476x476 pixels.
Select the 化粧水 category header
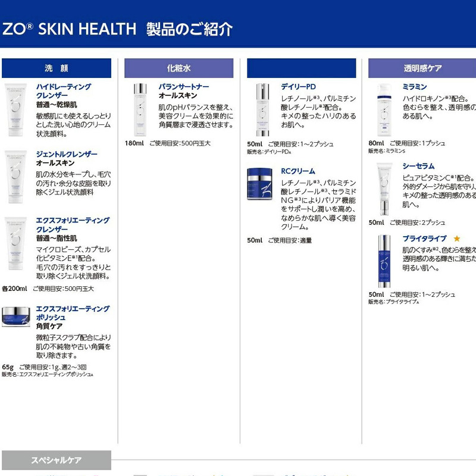(x=179, y=68)
